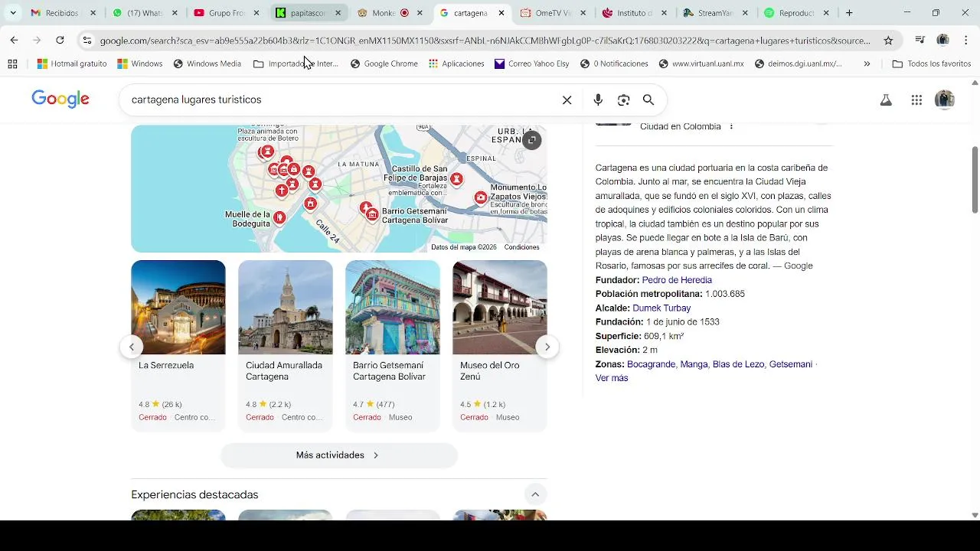Open the Todos los favoritos folder
The width and height of the screenshot is (980, 551).
tap(932, 64)
